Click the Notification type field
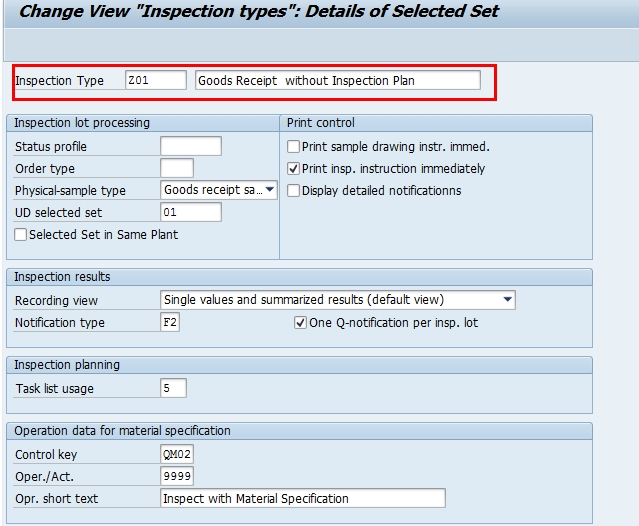Viewport: 639px width, 526px height. click(x=170, y=322)
